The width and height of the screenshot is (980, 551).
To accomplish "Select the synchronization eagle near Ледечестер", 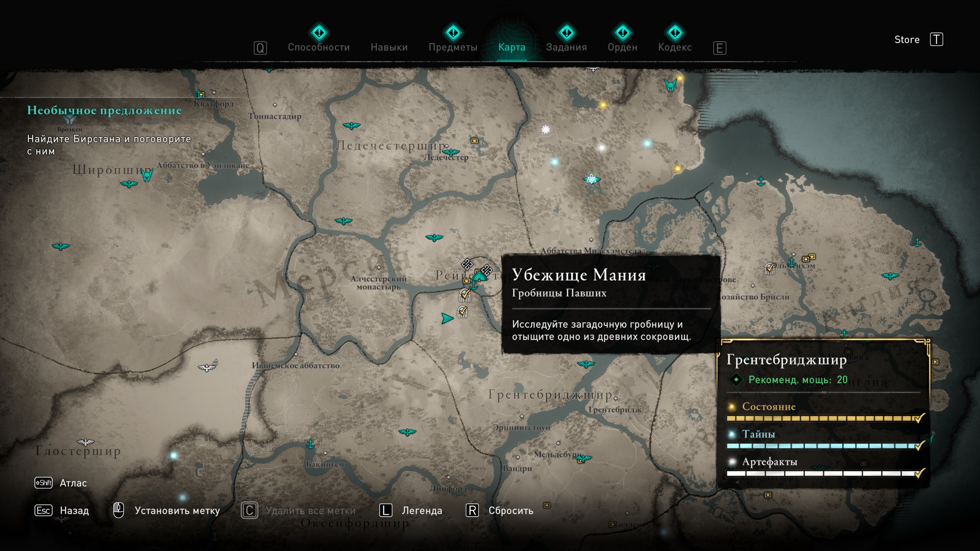I will pyautogui.click(x=451, y=152).
